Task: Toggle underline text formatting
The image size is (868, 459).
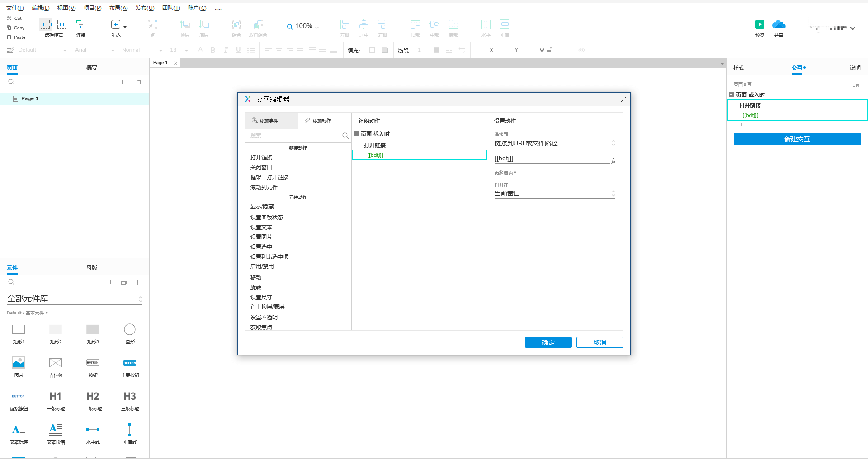Action: [x=238, y=50]
